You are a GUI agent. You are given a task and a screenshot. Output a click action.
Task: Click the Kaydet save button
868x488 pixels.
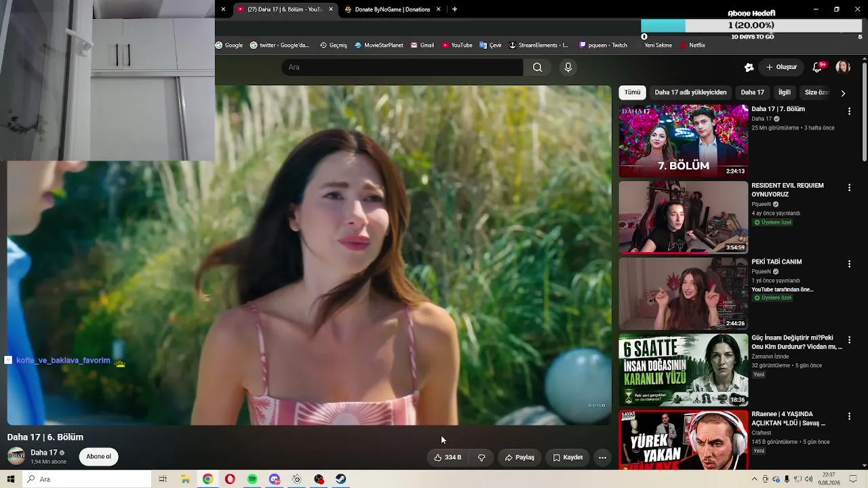coord(568,457)
